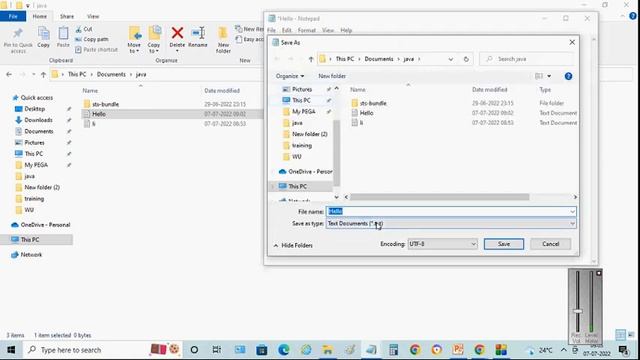
Task: Open the Explorer File tab
Action: pos(13,16)
